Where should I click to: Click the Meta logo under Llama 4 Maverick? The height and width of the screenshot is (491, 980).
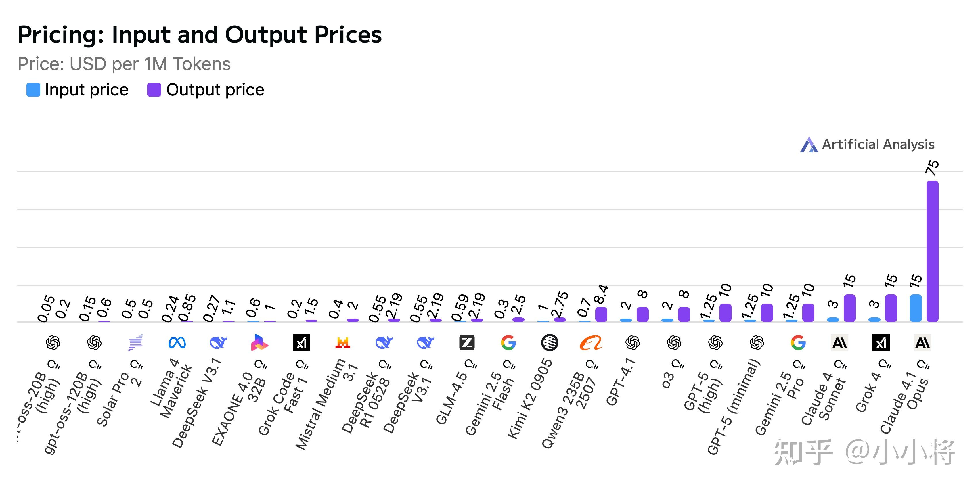click(177, 343)
